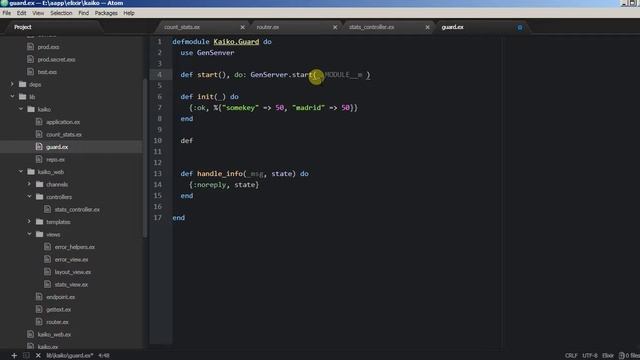Click the repo.ex file icon
Screen dimensions: 640x360
(x=39, y=159)
